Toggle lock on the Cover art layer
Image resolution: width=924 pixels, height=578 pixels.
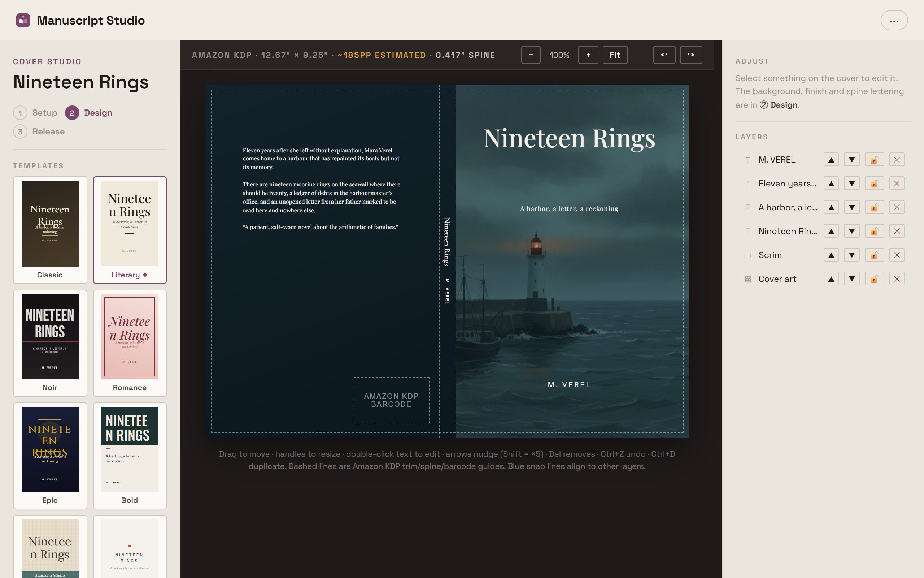point(874,279)
